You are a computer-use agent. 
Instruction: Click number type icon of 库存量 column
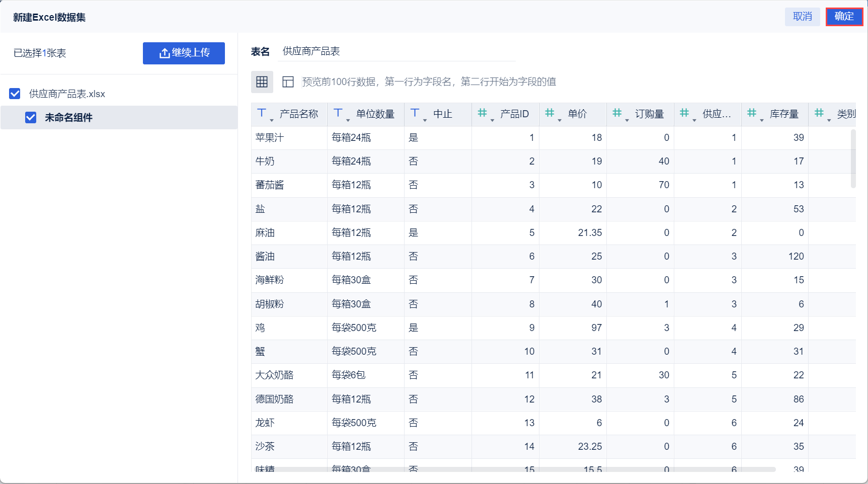752,113
